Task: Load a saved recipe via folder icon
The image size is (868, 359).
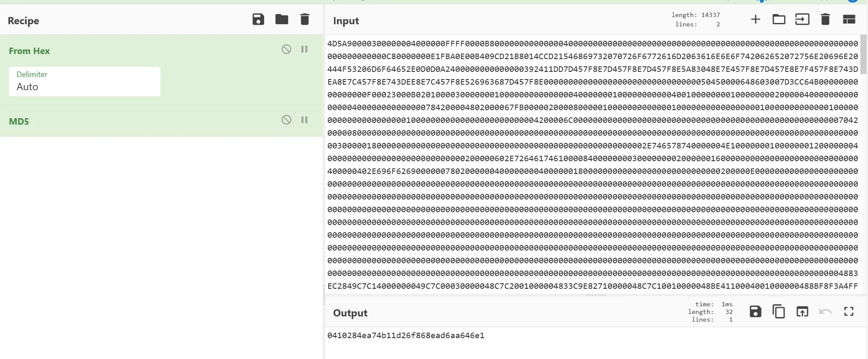Action: tap(281, 20)
